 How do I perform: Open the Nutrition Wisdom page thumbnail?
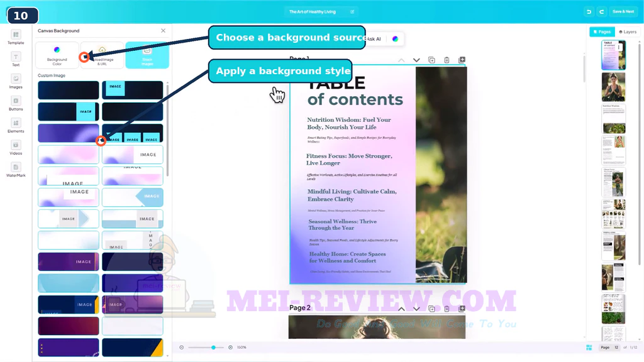(613, 119)
